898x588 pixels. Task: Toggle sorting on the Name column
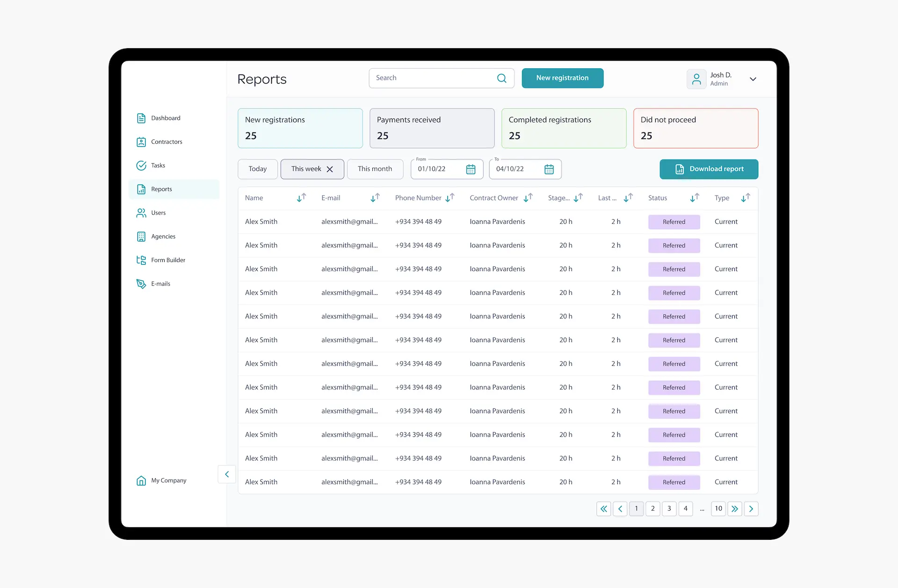301,198
